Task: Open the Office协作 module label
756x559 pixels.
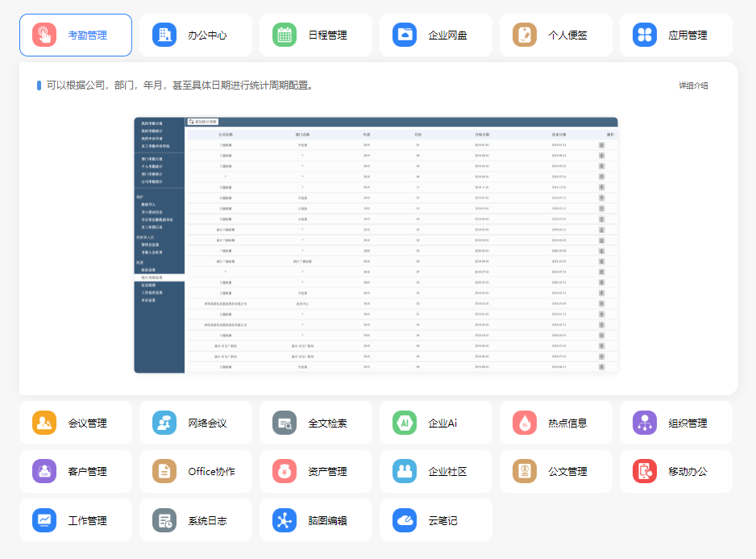Action: pos(212,472)
